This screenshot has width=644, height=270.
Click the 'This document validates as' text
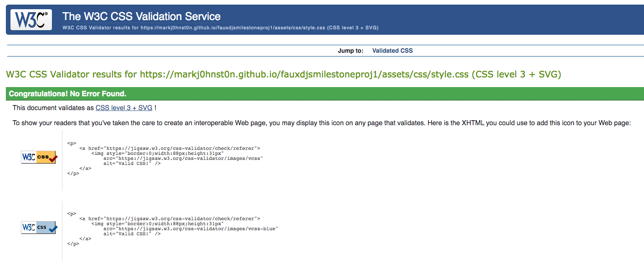(x=53, y=108)
